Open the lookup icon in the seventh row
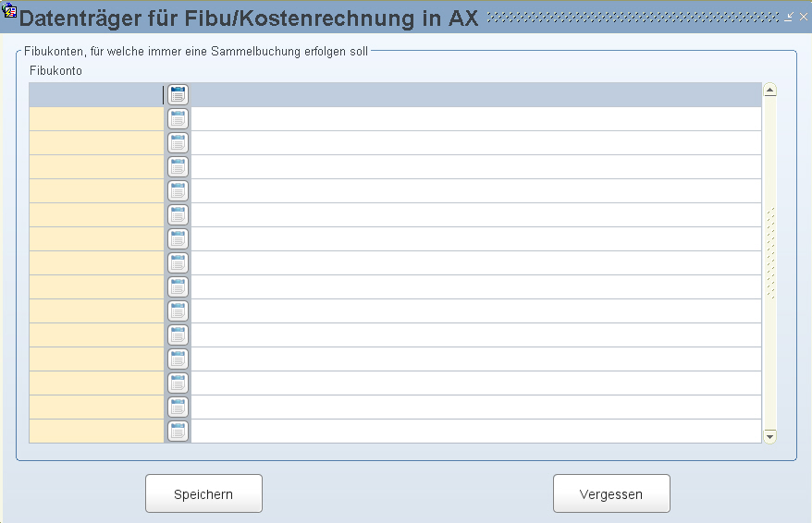 (x=178, y=239)
